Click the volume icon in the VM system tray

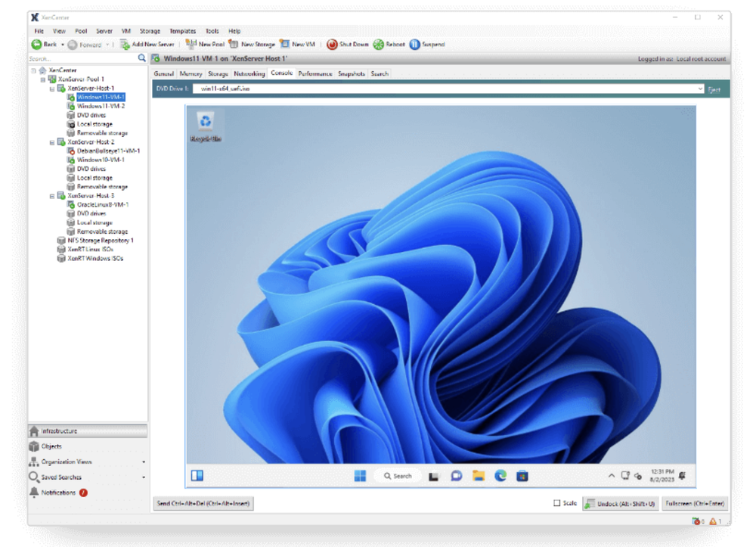coord(638,476)
